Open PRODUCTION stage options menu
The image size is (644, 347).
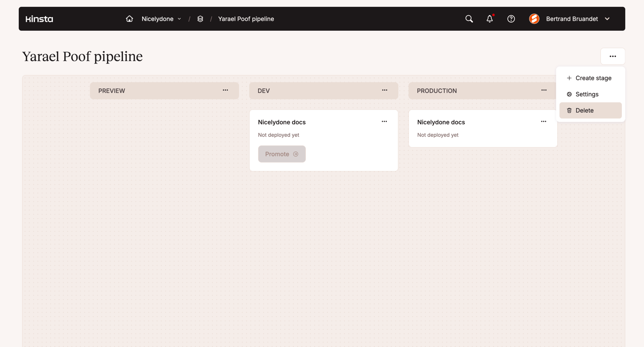[x=544, y=90]
